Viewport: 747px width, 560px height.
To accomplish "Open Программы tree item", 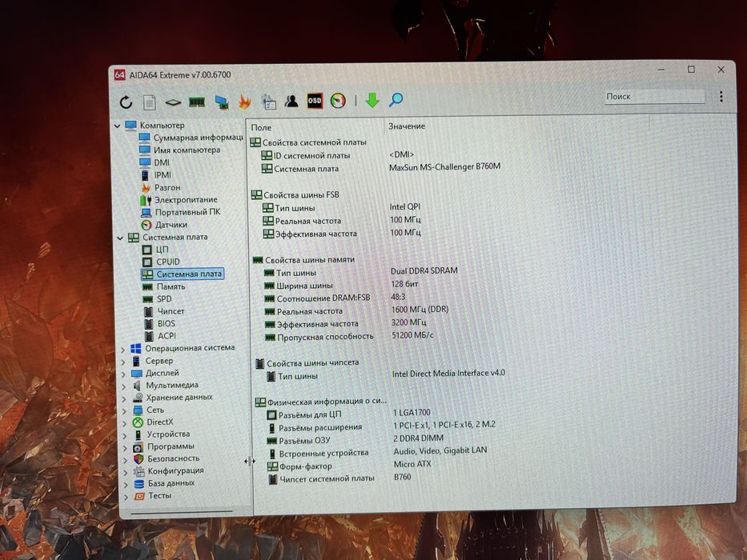I will pyautogui.click(x=164, y=446).
